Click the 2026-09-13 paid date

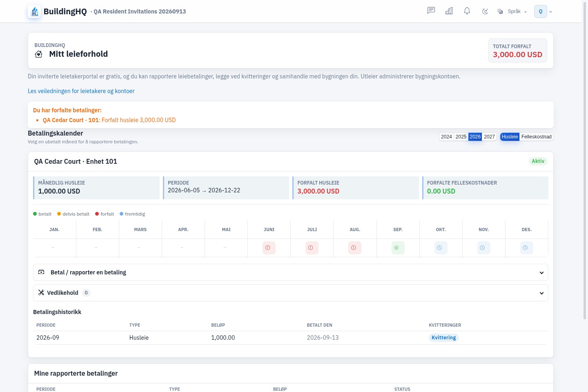(323, 338)
